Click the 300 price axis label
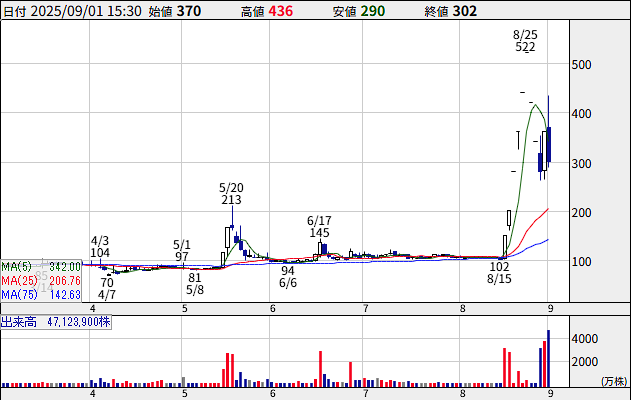631x400 pixels. [582, 164]
